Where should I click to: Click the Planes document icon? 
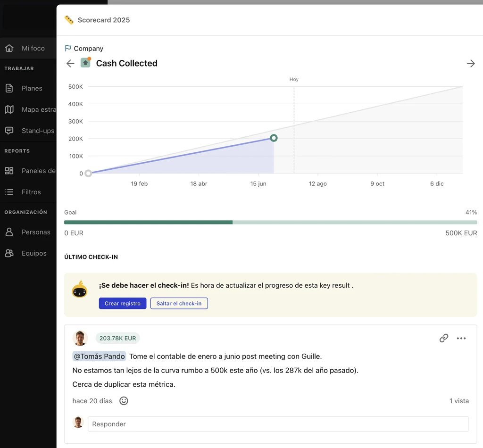coord(9,88)
